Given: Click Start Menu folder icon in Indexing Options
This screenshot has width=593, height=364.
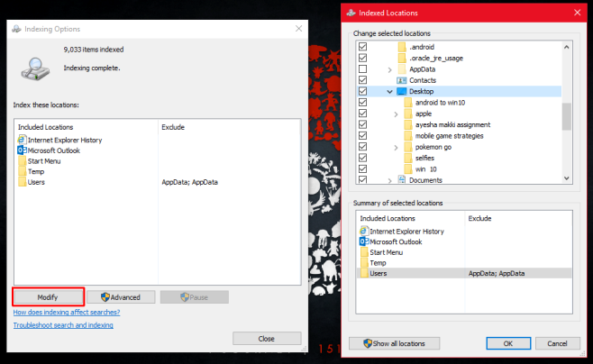Looking at the screenshot, I should [x=22, y=160].
